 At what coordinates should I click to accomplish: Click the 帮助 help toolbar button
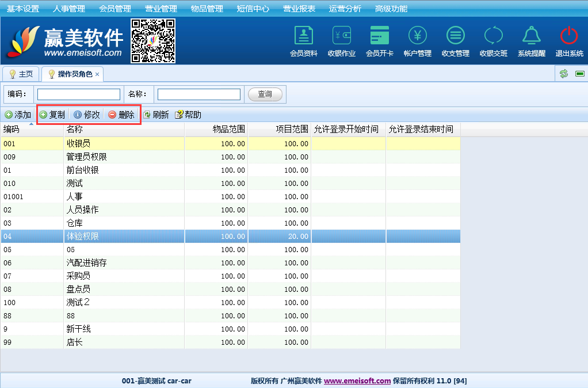(188, 115)
